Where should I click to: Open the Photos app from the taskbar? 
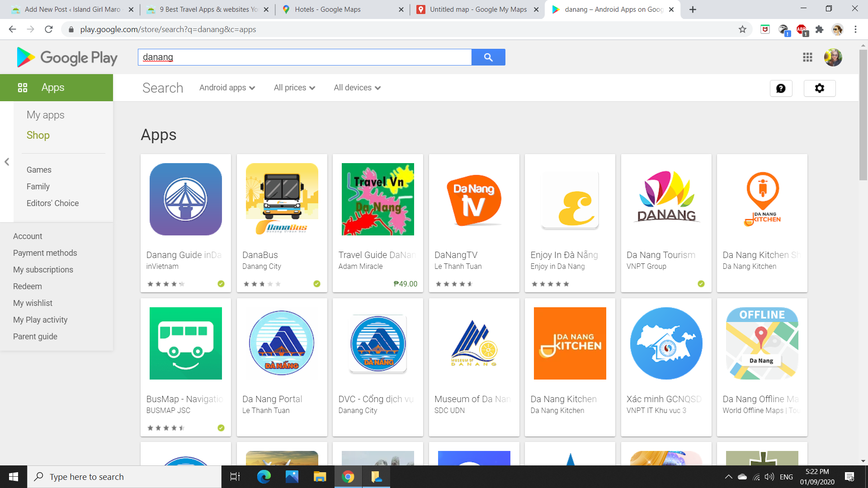292,477
